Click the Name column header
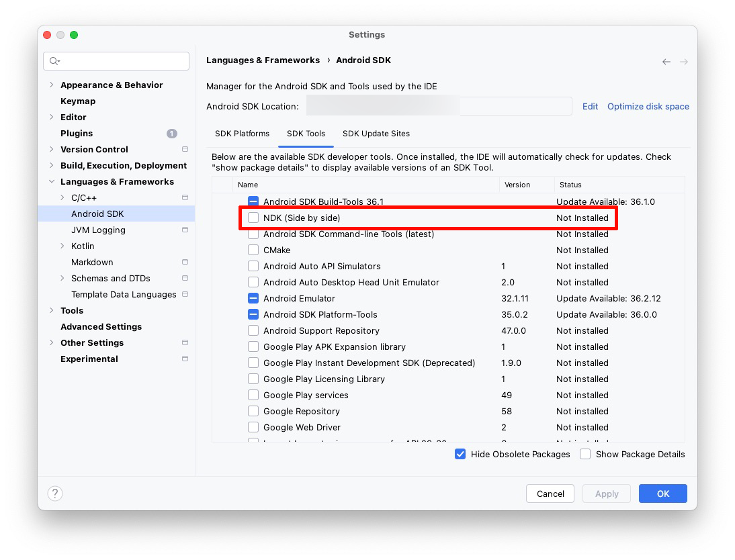The height and width of the screenshot is (560, 735). tap(365, 185)
